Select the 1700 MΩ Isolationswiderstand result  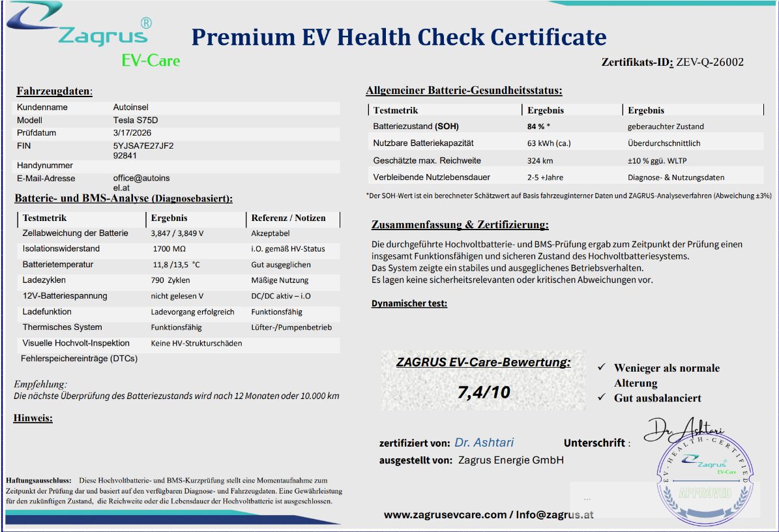(x=169, y=249)
